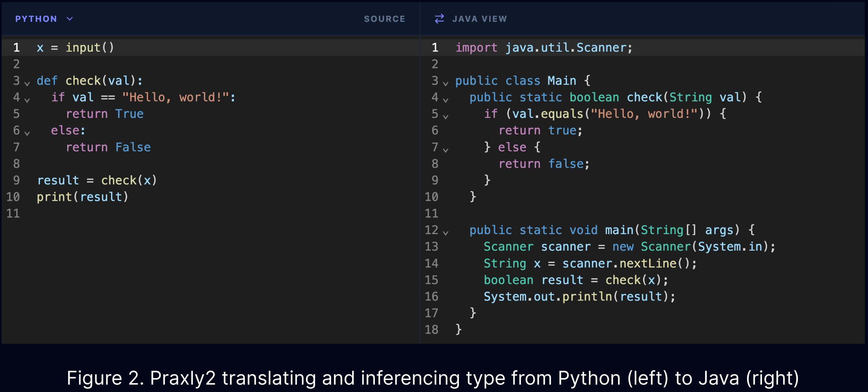Open the PYTHON language dropdown
868x392 pixels.
[x=44, y=19]
